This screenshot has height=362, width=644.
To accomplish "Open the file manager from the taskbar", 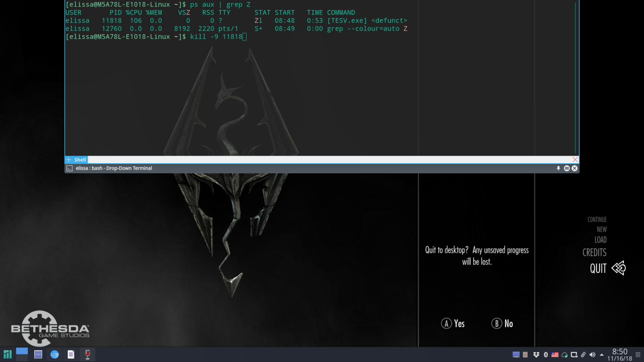I will 38,354.
